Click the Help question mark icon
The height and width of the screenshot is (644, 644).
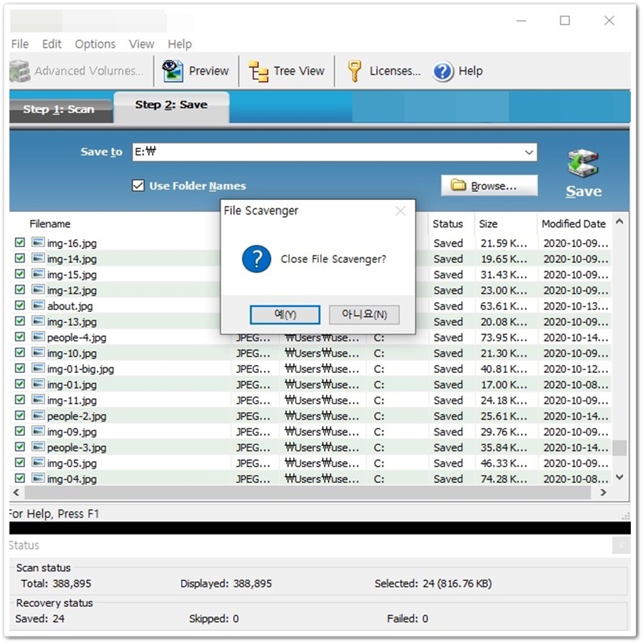pyautogui.click(x=443, y=72)
